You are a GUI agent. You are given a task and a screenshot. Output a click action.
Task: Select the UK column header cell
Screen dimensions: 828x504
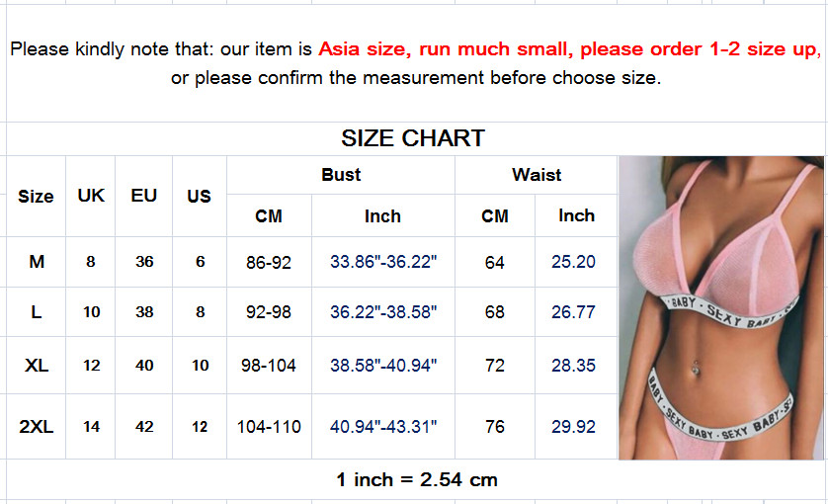point(91,196)
